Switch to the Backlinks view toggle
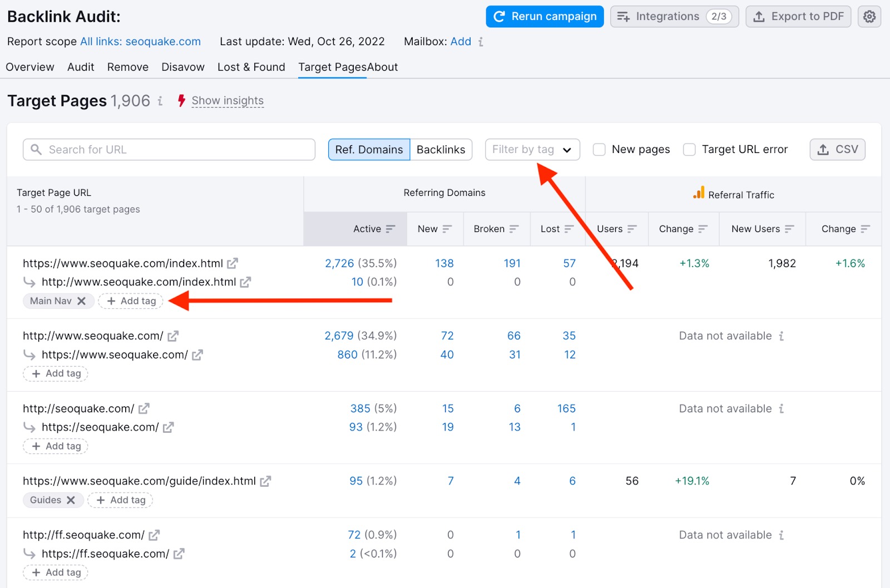890x588 pixels. click(x=441, y=149)
